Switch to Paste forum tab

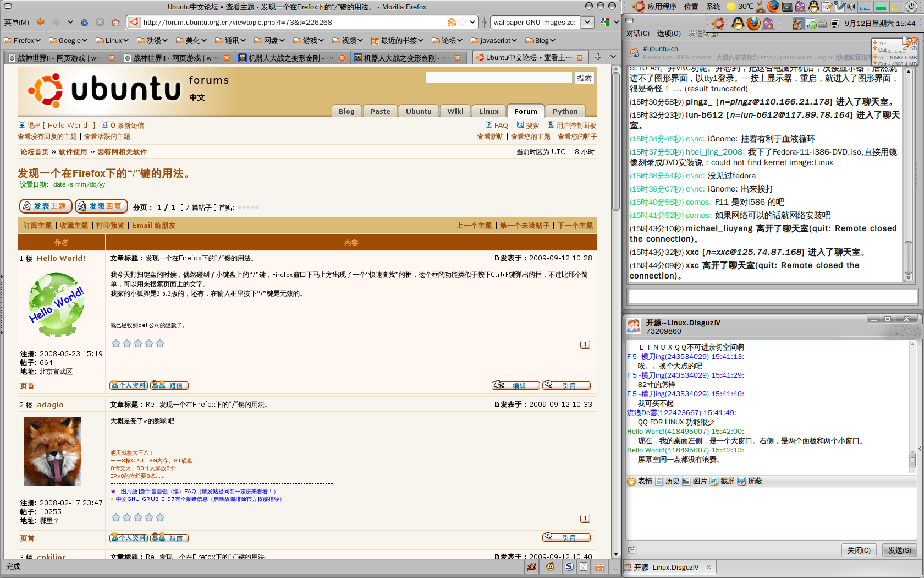point(380,111)
